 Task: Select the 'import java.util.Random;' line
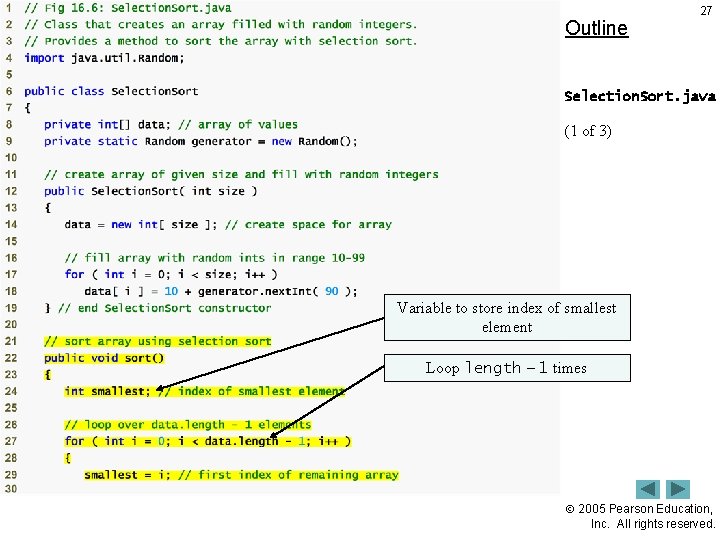(x=104, y=58)
